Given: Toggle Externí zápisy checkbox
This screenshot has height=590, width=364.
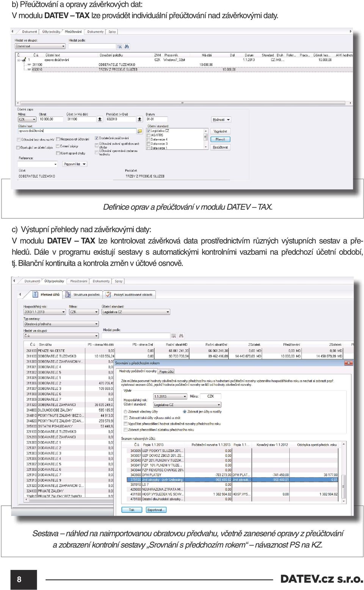Looking at the screenshot, I should click(58, 146).
